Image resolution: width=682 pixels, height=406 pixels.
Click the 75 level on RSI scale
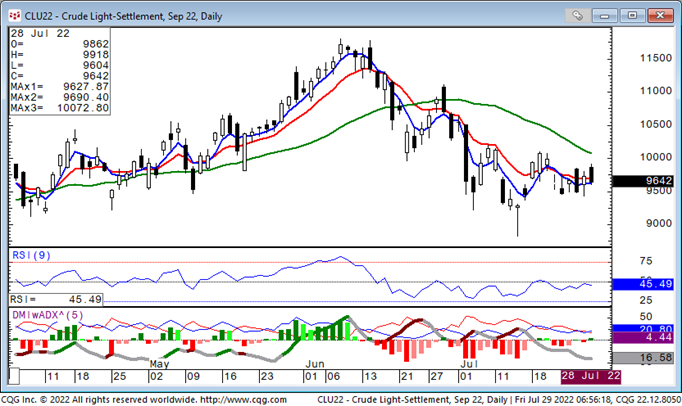coord(646,261)
